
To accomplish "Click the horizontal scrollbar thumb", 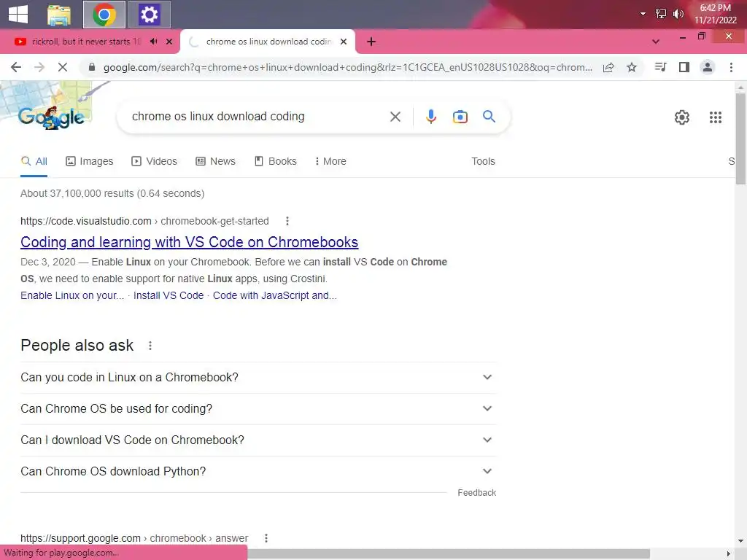I will click(x=449, y=554).
